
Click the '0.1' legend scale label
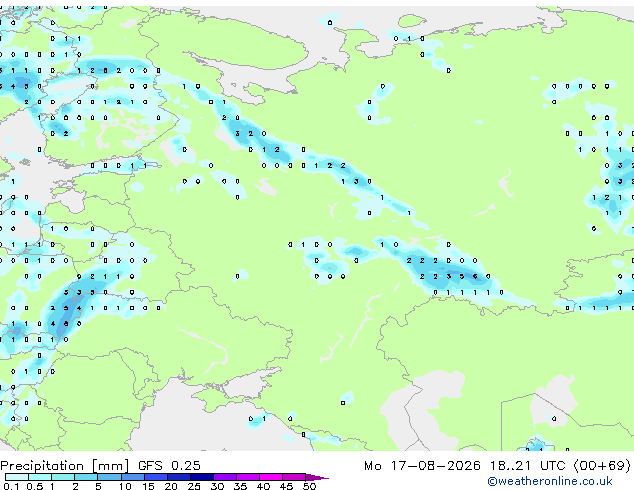(x=11, y=486)
